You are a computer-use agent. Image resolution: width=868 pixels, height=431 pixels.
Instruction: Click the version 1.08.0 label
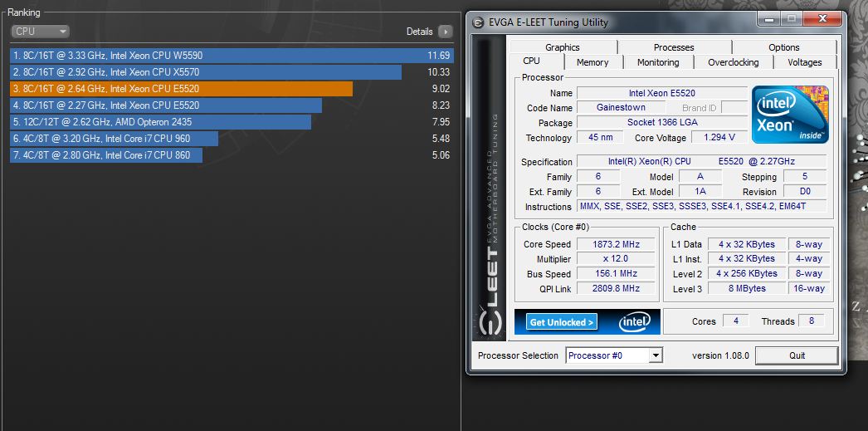click(720, 355)
